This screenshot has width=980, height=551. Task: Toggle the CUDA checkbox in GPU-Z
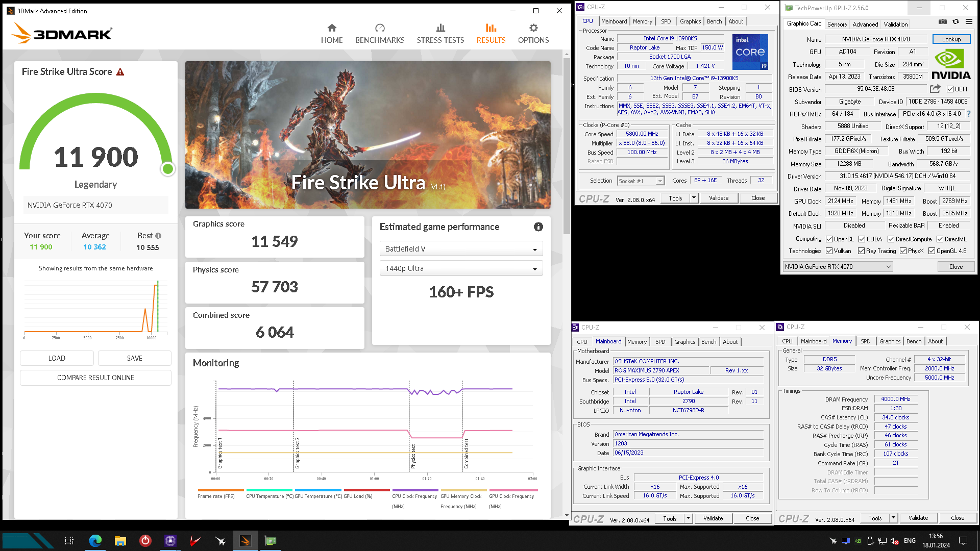tap(862, 239)
